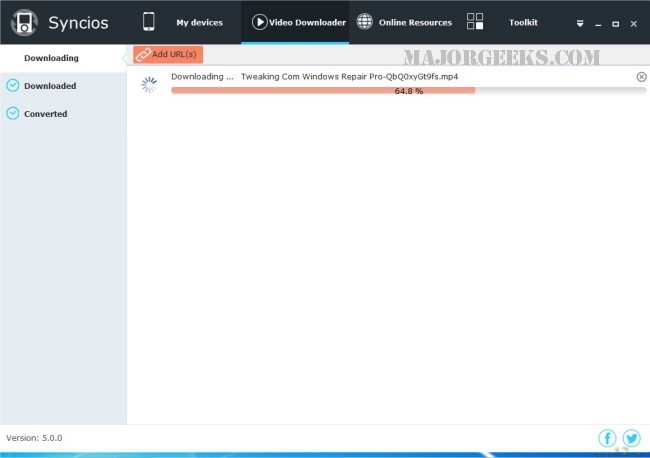Click the Add URL(s) button
This screenshot has height=458, width=650.
[168, 54]
